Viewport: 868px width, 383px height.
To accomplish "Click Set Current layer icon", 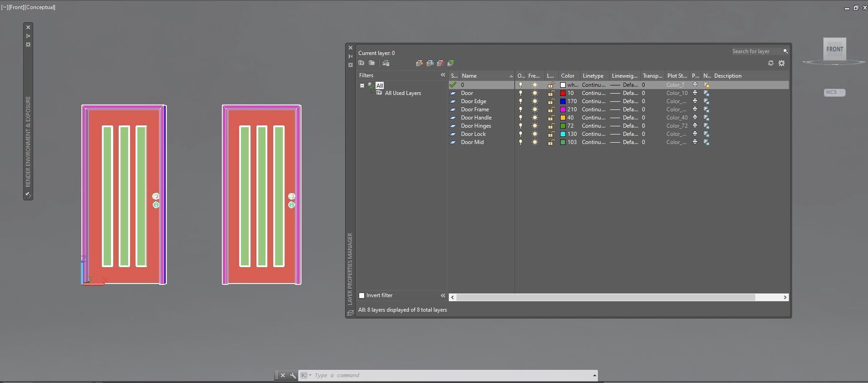I will [x=451, y=63].
